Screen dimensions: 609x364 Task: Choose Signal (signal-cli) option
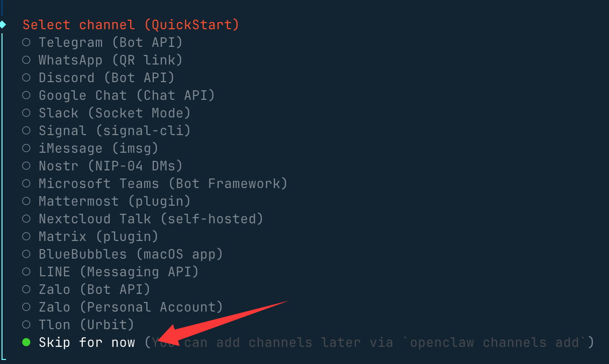[26, 131]
